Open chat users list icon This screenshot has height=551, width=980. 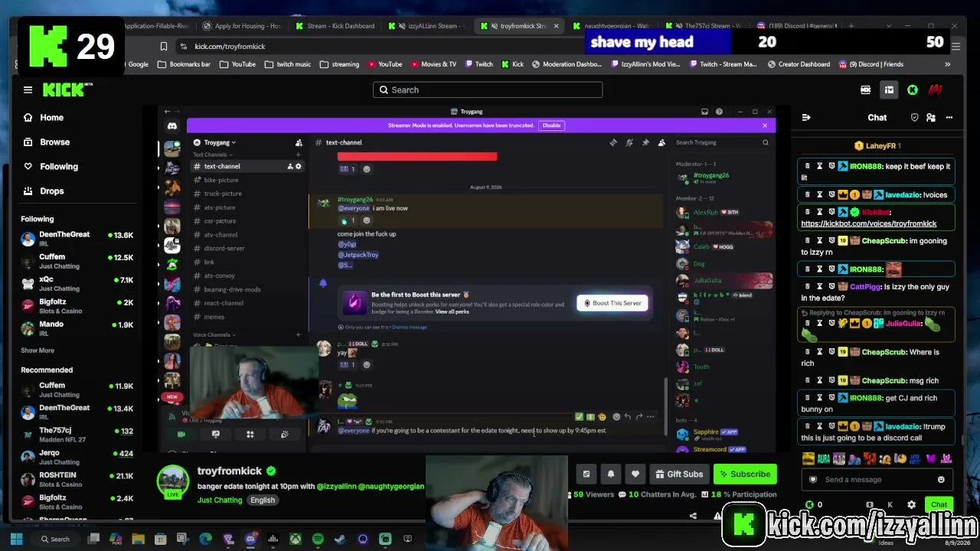pos(931,117)
